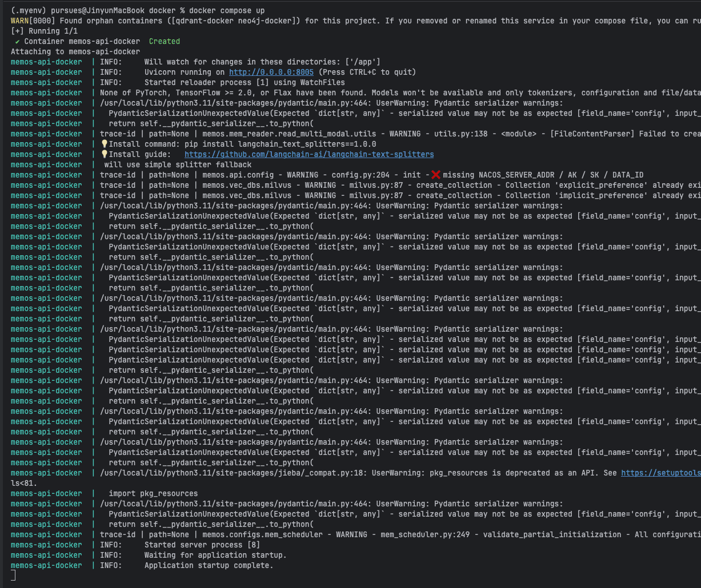The image size is (701, 588).
Task: Click the Running 1/1 progress line
Action: tap(44, 31)
